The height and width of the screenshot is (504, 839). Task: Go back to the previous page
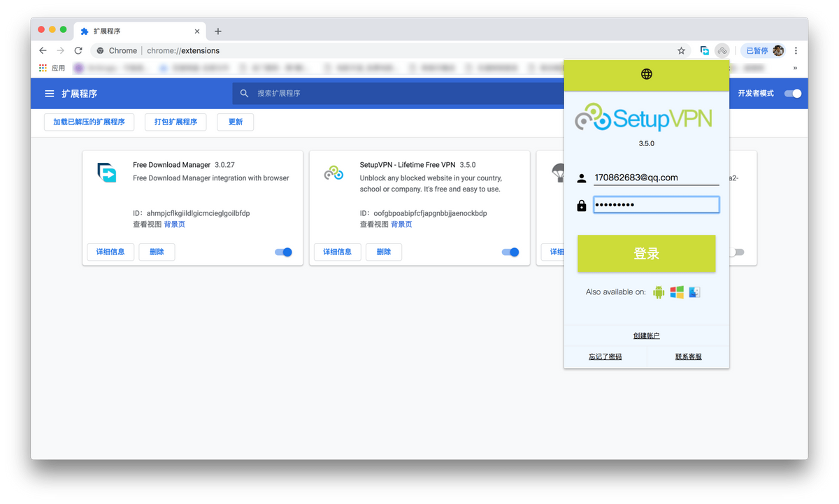[x=43, y=50]
